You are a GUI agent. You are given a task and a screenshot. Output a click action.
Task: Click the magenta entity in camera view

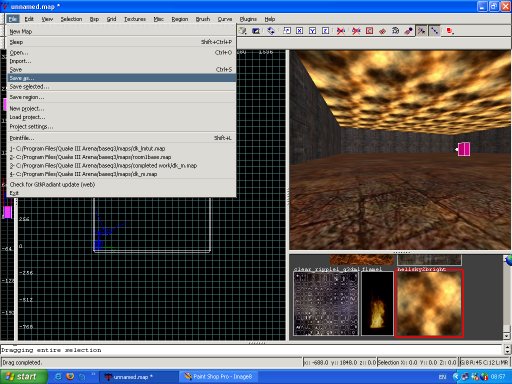464,149
